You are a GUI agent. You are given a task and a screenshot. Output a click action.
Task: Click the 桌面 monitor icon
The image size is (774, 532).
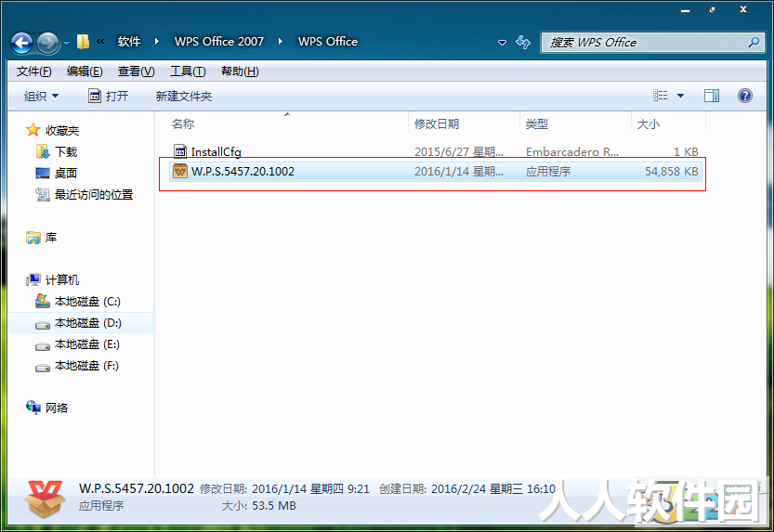[x=43, y=173]
